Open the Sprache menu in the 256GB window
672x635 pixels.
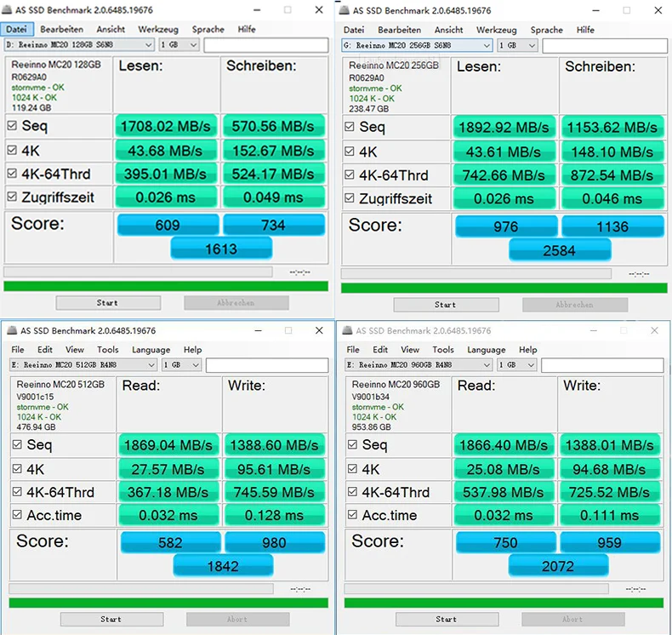546,30
